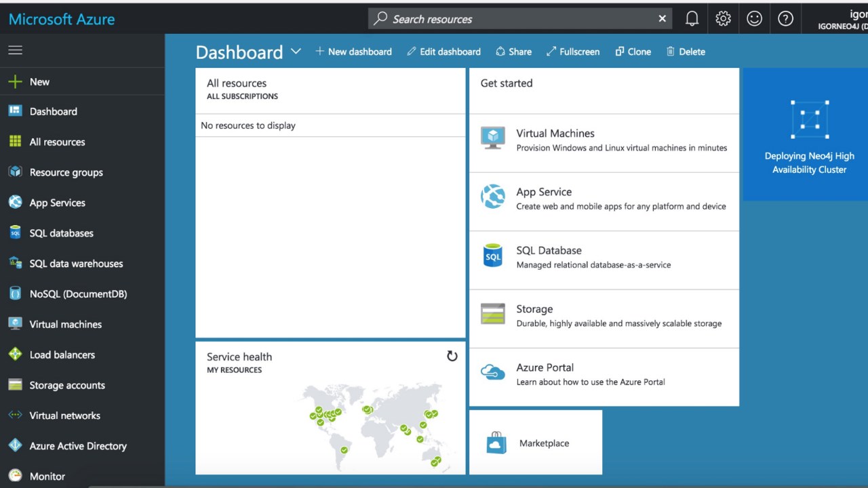The width and height of the screenshot is (868, 488).
Task: Click the Load balancers icon
Action: click(15, 354)
